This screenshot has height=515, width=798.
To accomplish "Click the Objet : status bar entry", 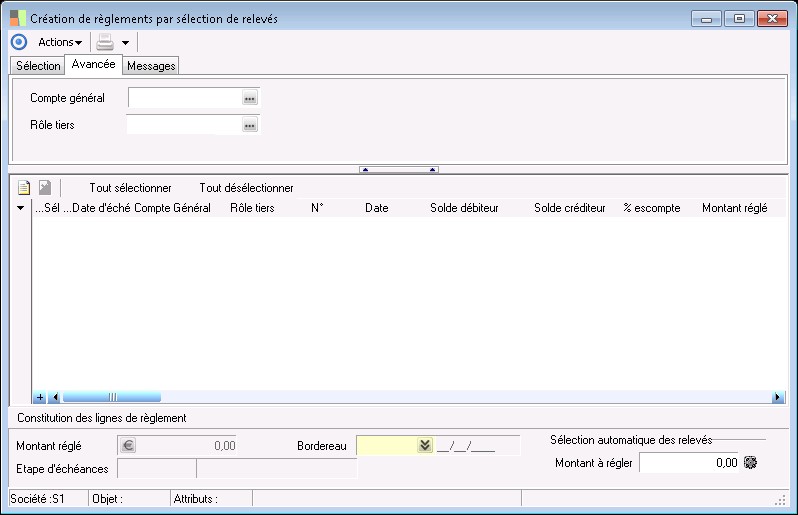I will tap(107, 499).
